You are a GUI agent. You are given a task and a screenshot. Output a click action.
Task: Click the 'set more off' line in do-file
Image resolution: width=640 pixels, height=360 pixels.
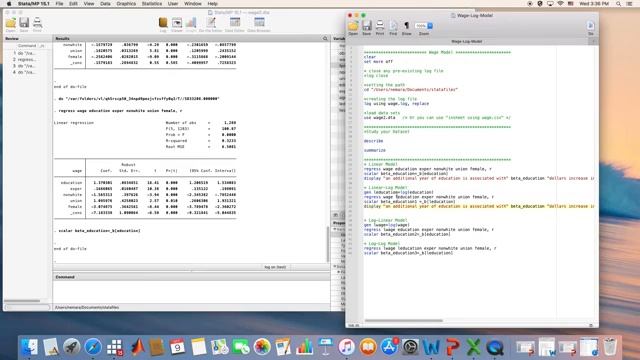(x=378, y=62)
